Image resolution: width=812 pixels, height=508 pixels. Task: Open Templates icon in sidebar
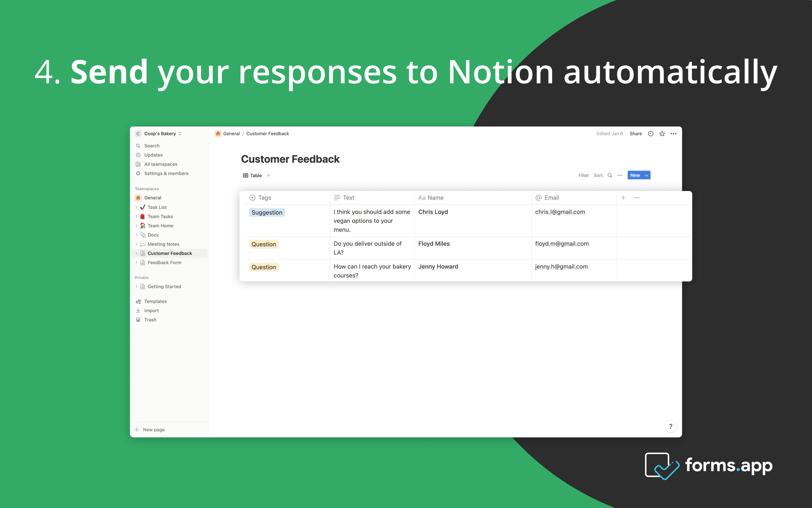coord(138,301)
